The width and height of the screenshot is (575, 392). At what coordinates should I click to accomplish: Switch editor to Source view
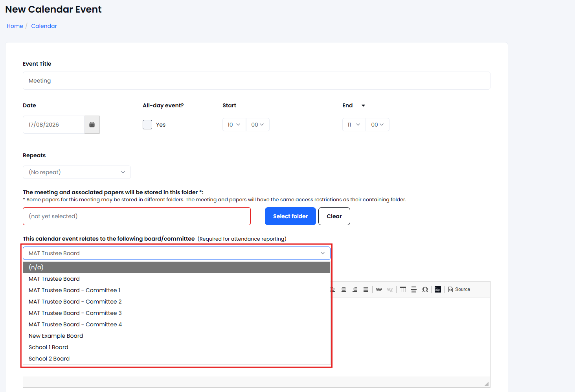[x=459, y=289]
